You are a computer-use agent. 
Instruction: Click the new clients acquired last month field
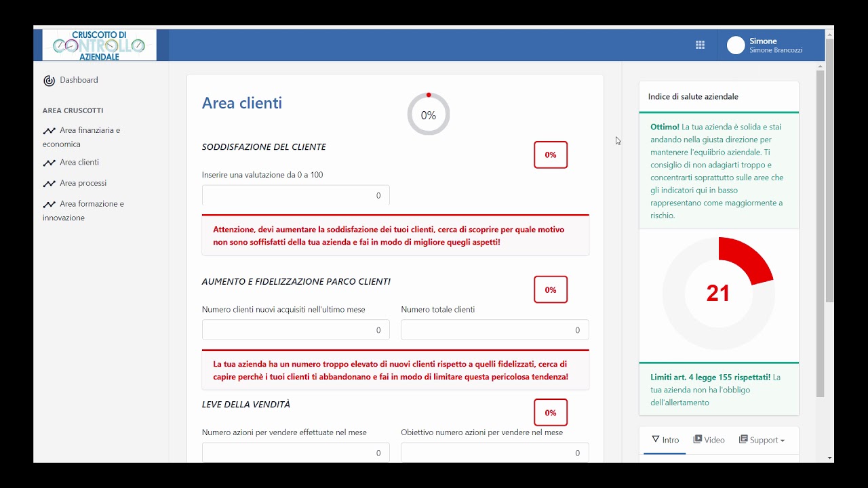coord(296,330)
